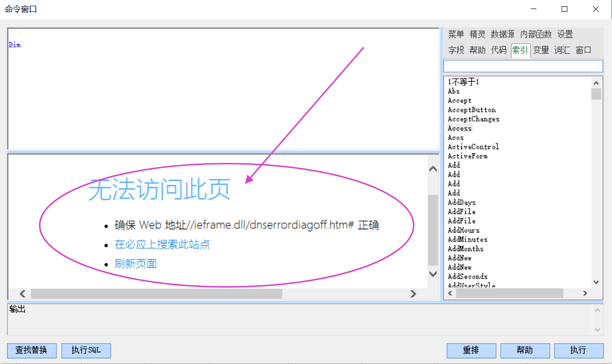Click the index list scroll-right arrow

[x=585, y=294]
